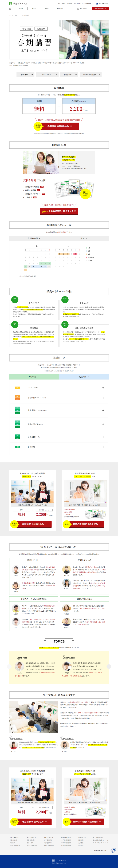The image size is (118, 868).
Task: Open the 集中できる自習室 anchor dropdown button
Action: pyautogui.click(x=91, y=74)
